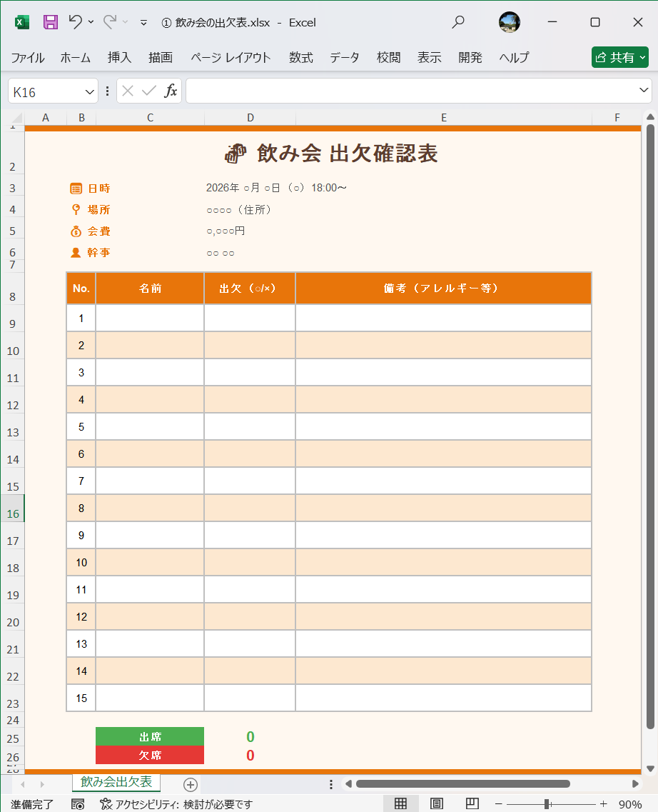This screenshot has width=658, height=812.
Task: Open the ファイル menu
Action: 27,58
